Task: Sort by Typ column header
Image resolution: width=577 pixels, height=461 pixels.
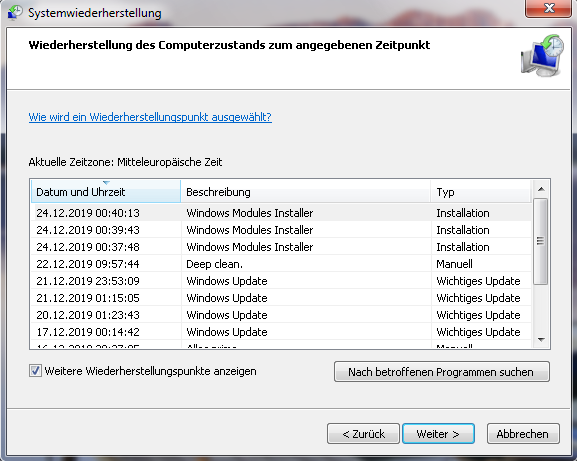Action: click(481, 191)
